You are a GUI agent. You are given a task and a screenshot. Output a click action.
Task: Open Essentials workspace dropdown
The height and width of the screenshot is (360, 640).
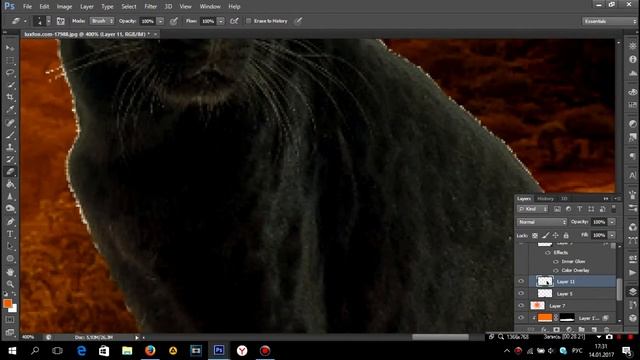(609, 21)
